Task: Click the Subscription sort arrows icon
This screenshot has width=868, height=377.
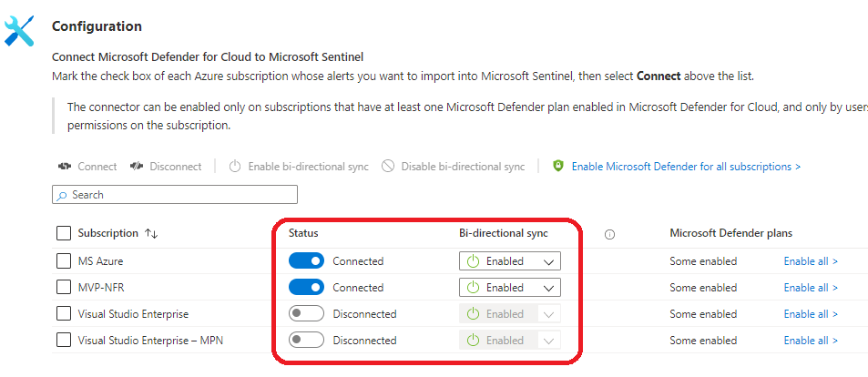Action: coord(151,234)
